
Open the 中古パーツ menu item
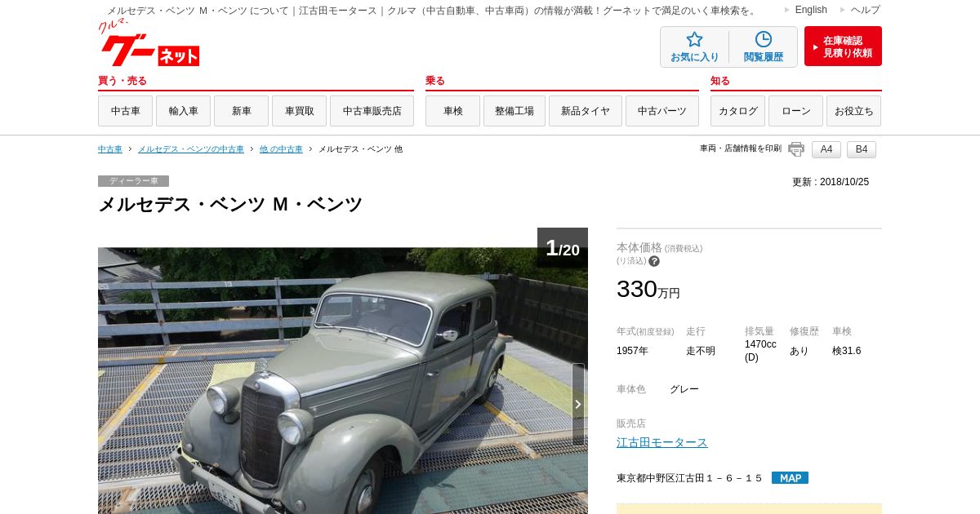(x=662, y=111)
